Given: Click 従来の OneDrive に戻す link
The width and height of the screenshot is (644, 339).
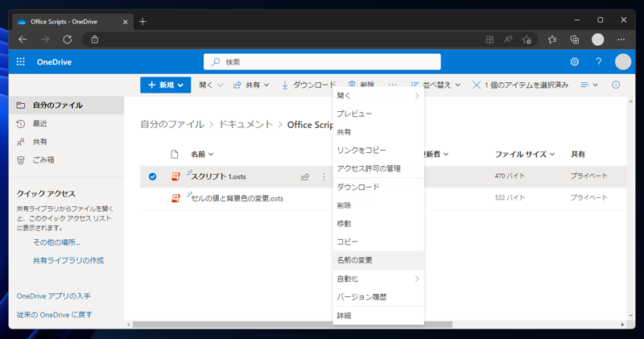Looking at the screenshot, I should pyautogui.click(x=54, y=315).
